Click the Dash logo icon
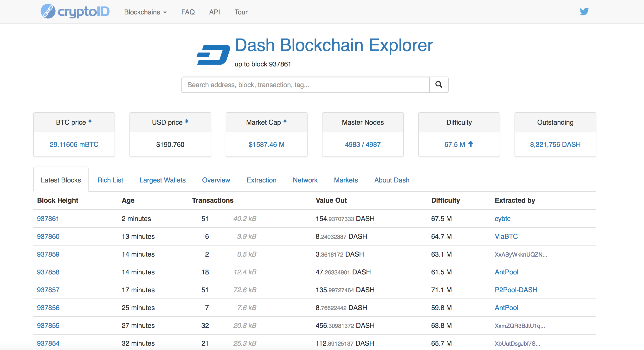Image resolution: width=644 pixels, height=350 pixels. click(x=213, y=55)
